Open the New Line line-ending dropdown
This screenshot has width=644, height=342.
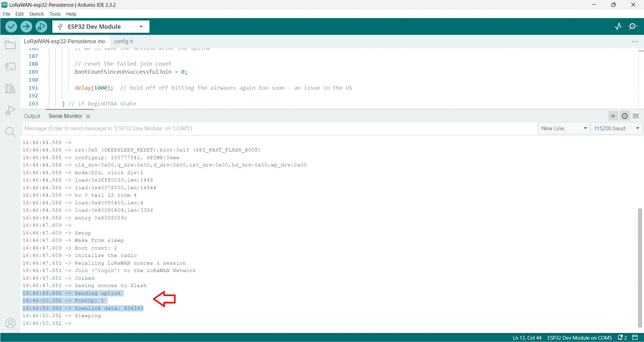tap(564, 128)
